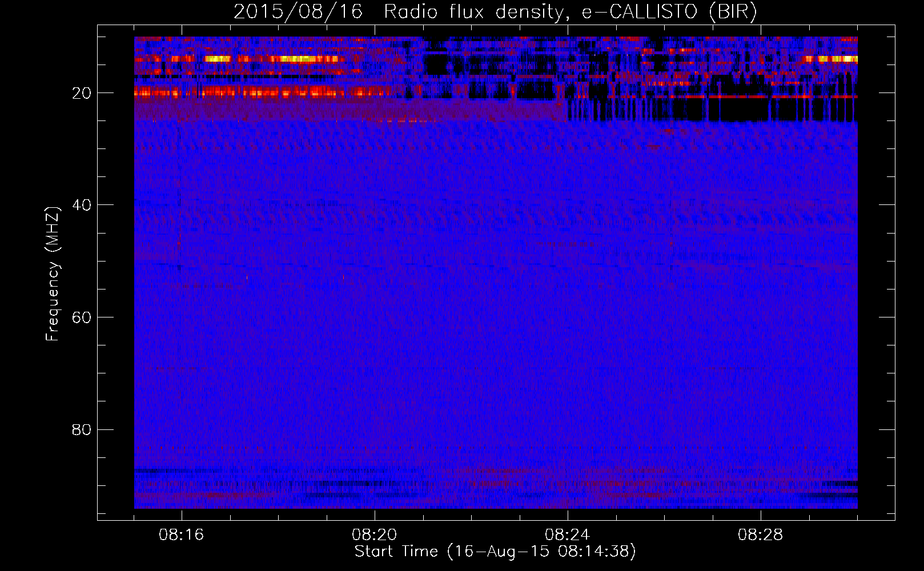Click the 60 MHz frequency tick label
This screenshot has width=924, height=571.
coord(82,317)
